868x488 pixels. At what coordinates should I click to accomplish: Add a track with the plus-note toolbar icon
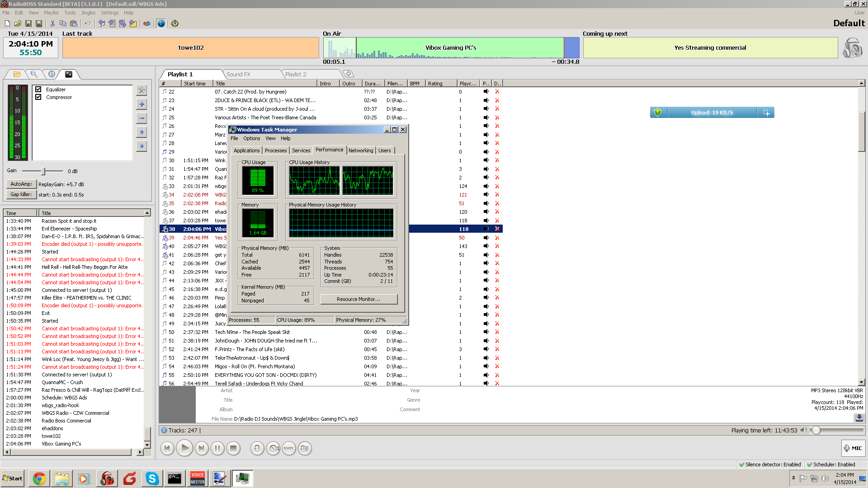102,23
